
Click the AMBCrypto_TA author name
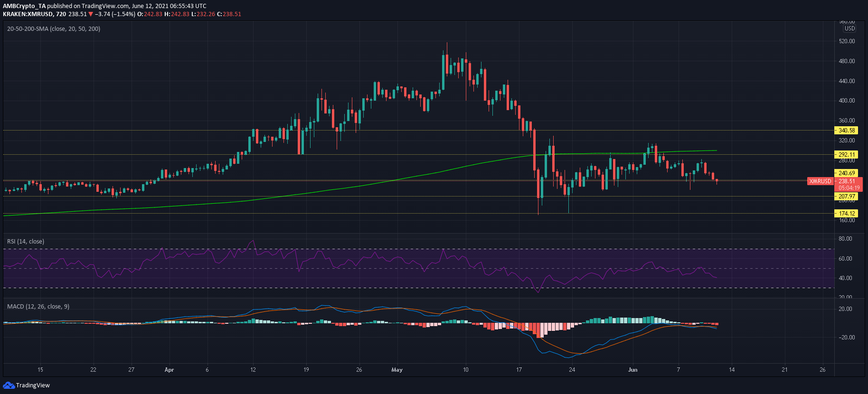[x=24, y=6]
